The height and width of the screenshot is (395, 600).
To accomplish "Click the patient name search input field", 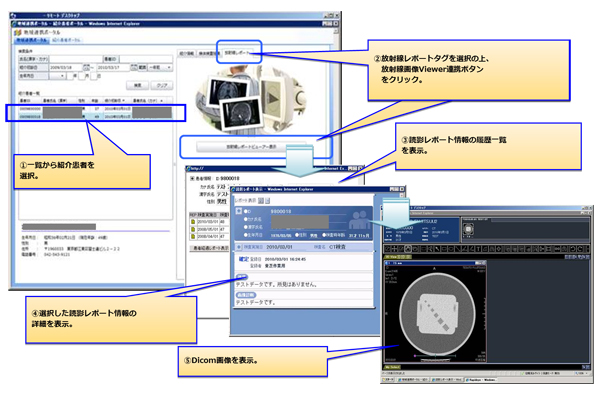I will 76,59.
